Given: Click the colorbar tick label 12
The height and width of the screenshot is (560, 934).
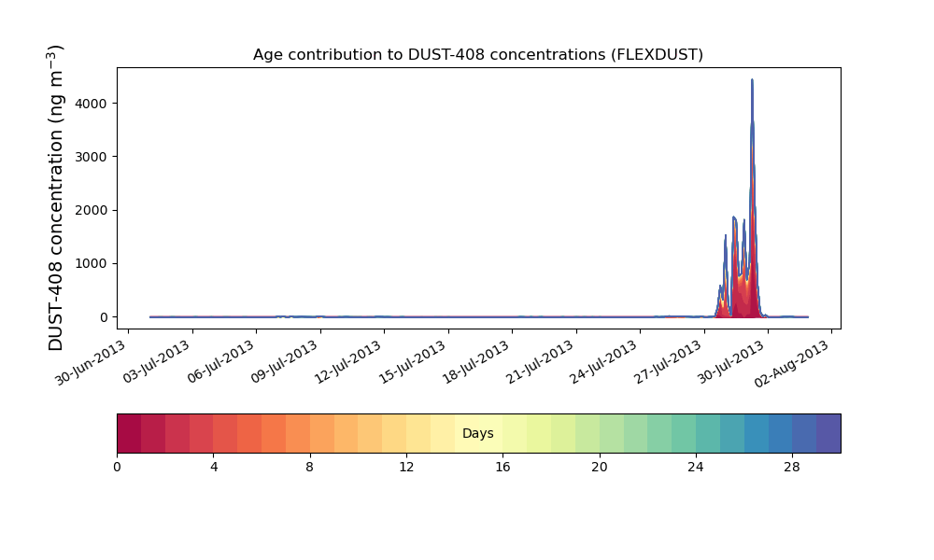Looking at the screenshot, I should point(406,468).
